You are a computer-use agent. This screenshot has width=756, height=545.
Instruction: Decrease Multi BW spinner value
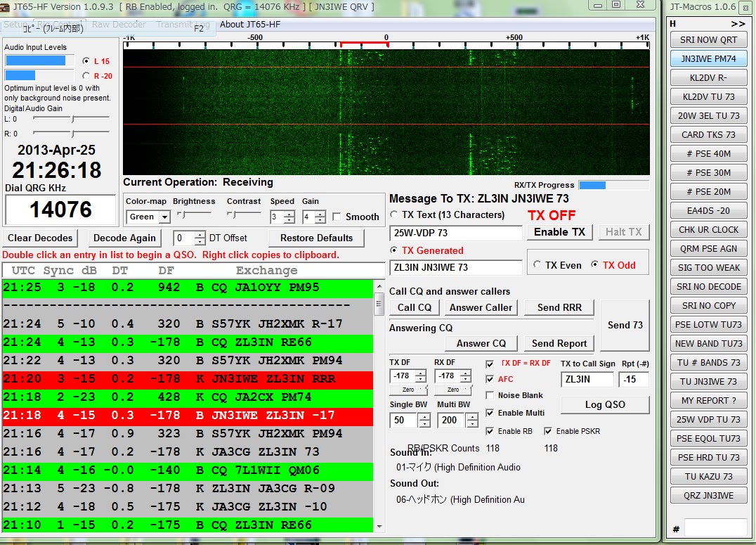click(472, 424)
